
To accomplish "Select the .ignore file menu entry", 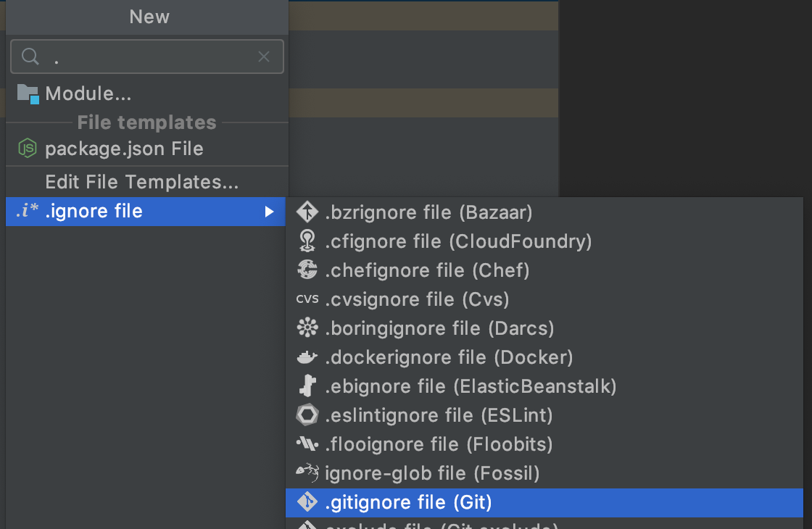I will pos(146,211).
